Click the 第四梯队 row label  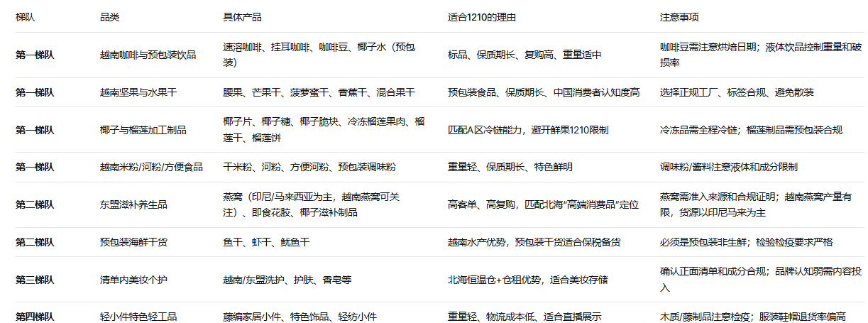35,317
